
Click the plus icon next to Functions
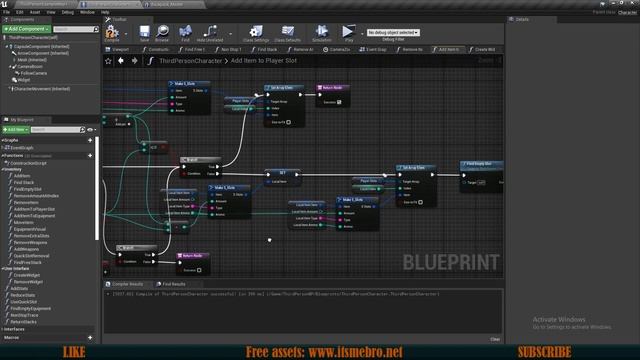(90, 156)
